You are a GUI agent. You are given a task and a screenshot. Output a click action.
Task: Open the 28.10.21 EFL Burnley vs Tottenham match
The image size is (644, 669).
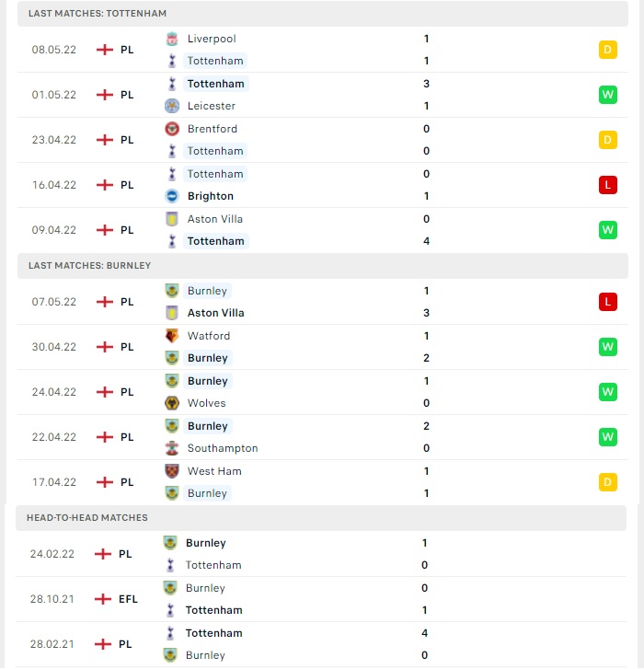point(321,599)
